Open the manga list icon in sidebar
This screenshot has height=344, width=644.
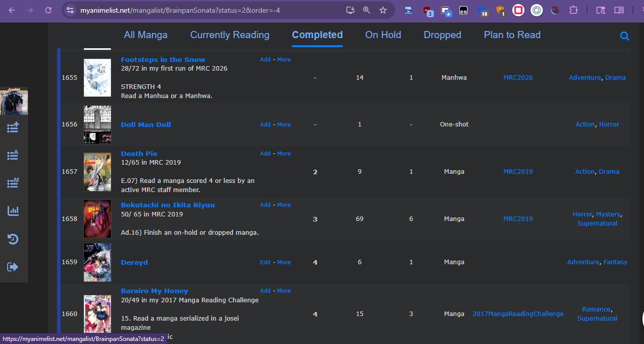tap(13, 182)
